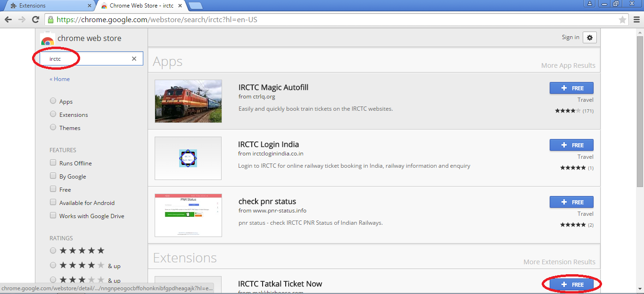
Task: Select four stars & up rating filter
Action: pyautogui.click(x=53, y=265)
